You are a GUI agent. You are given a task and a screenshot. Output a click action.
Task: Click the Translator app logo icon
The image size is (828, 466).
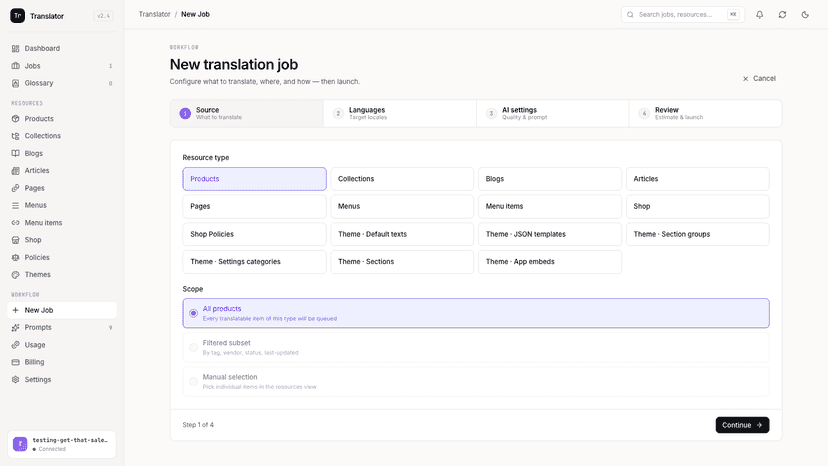click(x=17, y=15)
